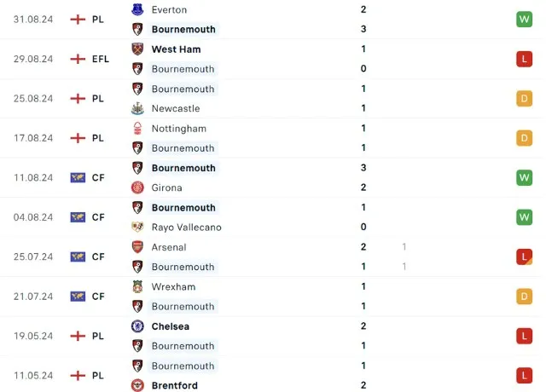Select the EFL competition label on 29.08.24
This screenshot has height=392, width=546.
coord(101,59)
